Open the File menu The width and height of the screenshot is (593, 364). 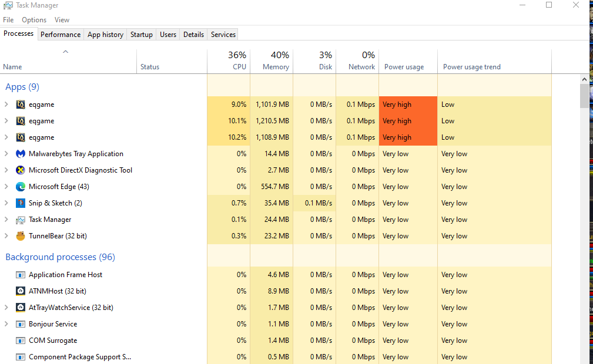(x=8, y=19)
